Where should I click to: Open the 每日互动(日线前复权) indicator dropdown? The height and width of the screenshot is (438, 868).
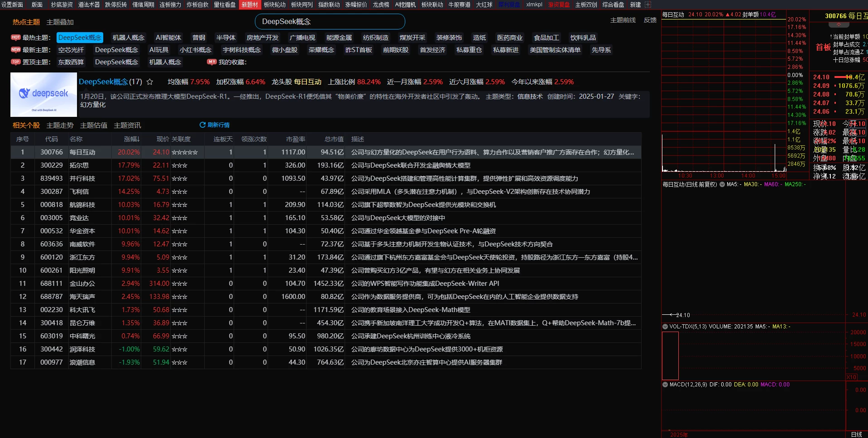tap(722, 184)
